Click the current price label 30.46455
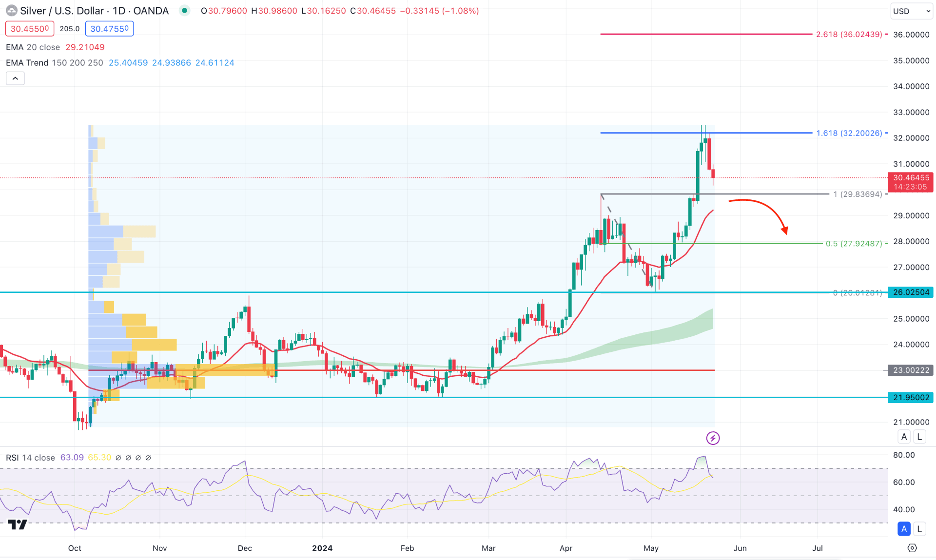 pyautogui.click(x=911, y=182)
